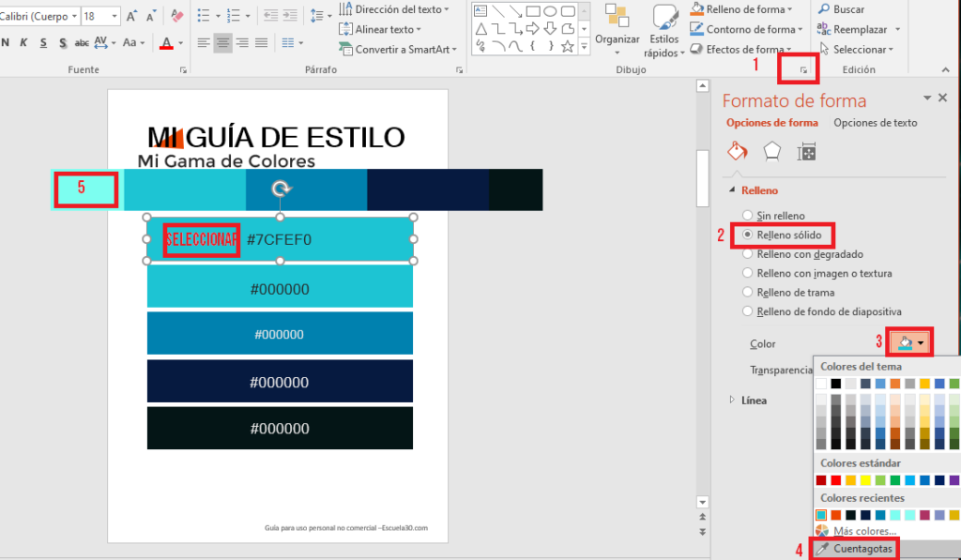Open the Effects (pentagon) tab icon
This screenshot has height=560, width=961.
tap(771, 151)
